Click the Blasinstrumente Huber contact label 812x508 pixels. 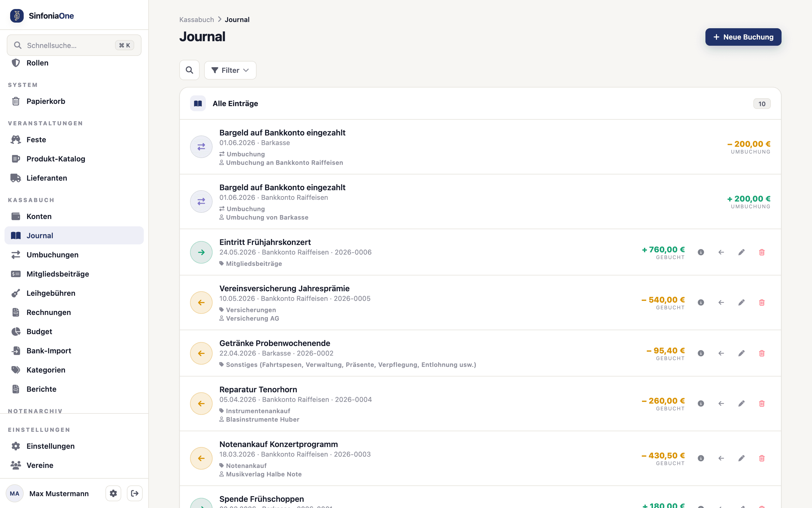(x=259, y=419)
